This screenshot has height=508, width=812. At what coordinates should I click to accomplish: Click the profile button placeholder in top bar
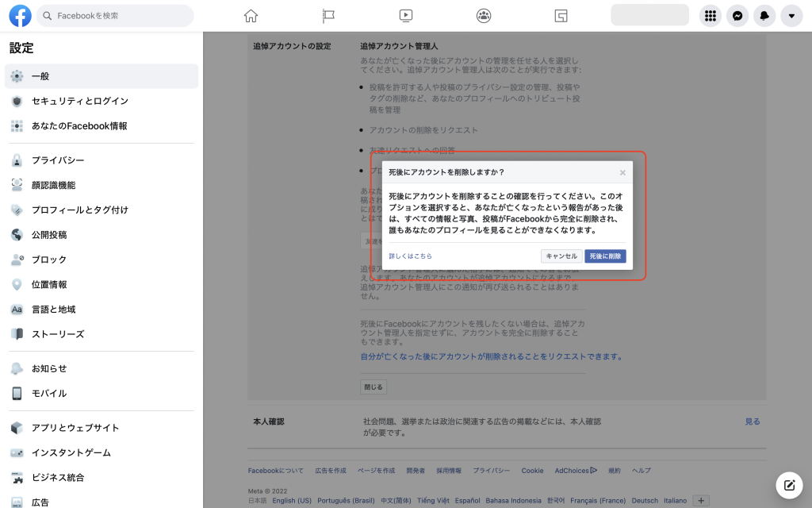click(x=650, y=15)
